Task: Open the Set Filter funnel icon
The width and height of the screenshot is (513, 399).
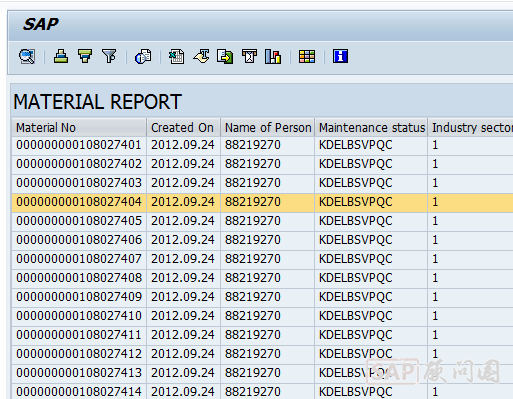Action: [x=109, y=56]
